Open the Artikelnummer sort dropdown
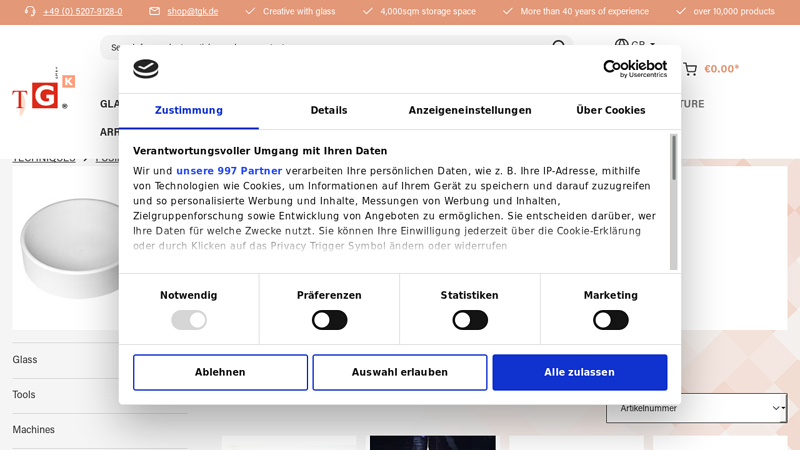The image size is (800, 450). 696,408
